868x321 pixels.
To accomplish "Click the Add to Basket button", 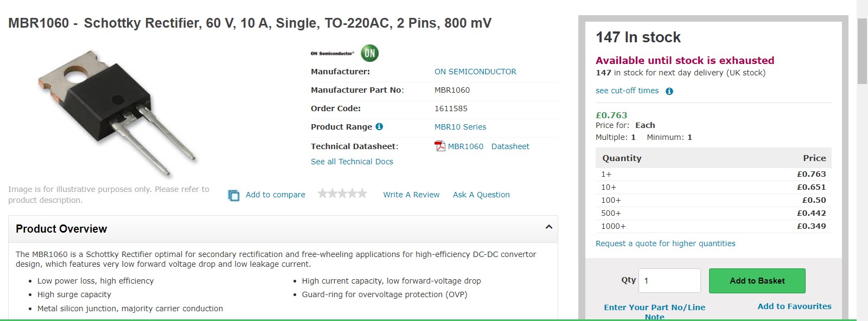I will pyautogui.click(x=757, y=281).
